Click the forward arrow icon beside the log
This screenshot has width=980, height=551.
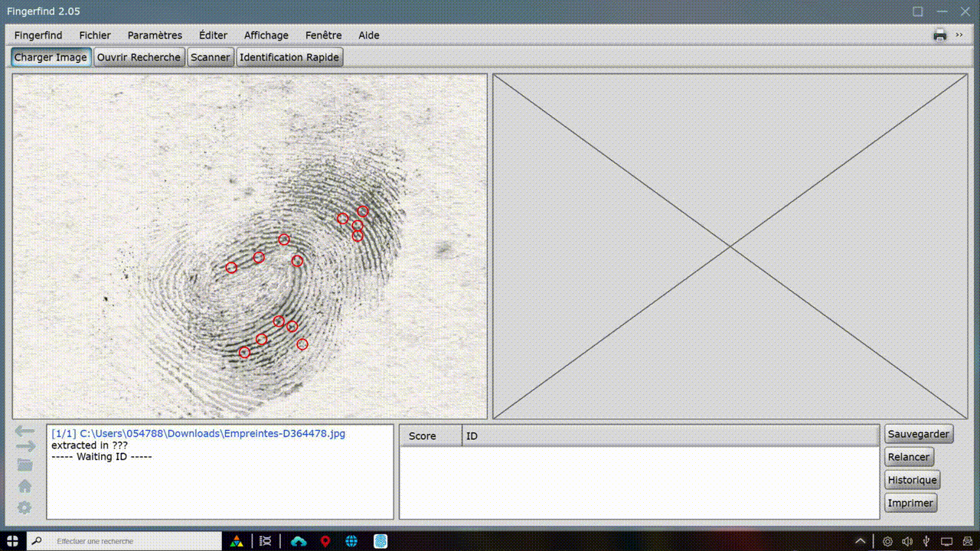point(25,446)
